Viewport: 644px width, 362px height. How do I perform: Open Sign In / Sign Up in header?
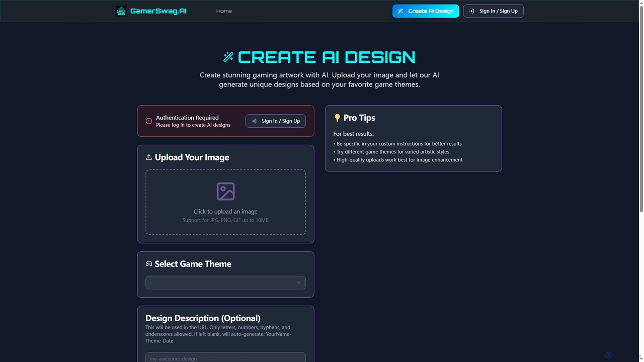point(493,11)
